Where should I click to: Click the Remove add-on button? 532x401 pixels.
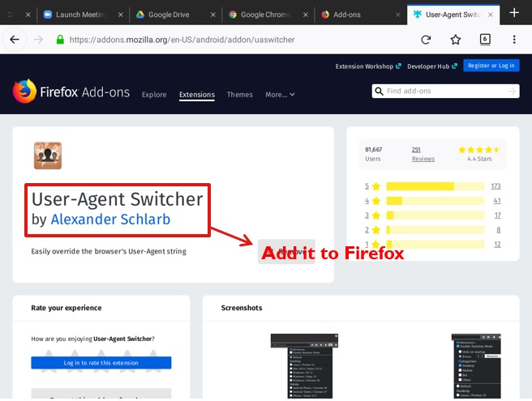click(x=286, y=251)
